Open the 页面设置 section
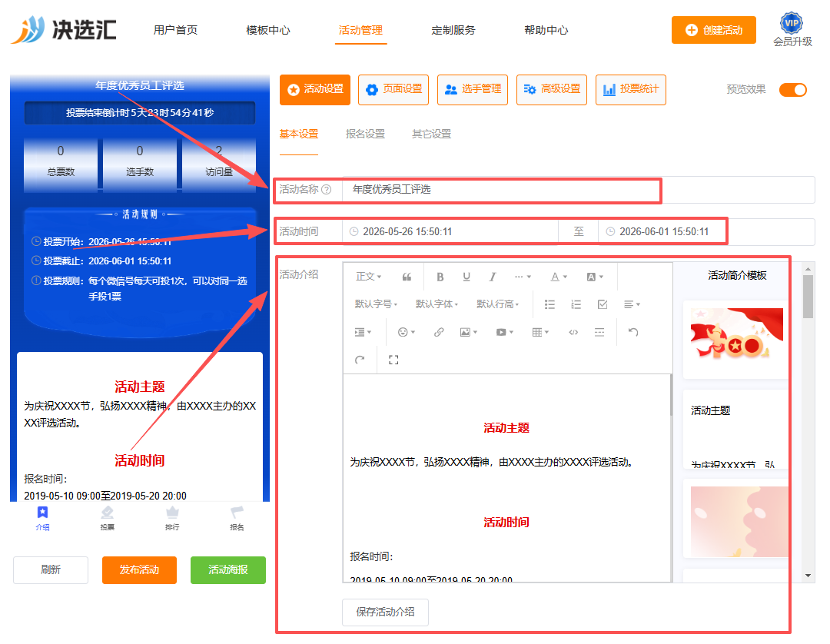Image resolution: width=830 pixels, height=644 pixels. pyautogui.click(x=393, y=90)
